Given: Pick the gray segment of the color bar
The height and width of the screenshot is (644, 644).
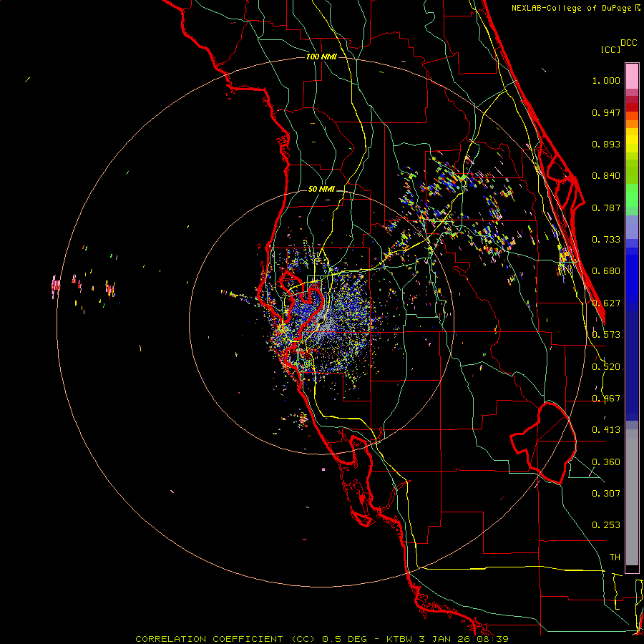Looking at the screenshot, I should (x=632, y=497).
